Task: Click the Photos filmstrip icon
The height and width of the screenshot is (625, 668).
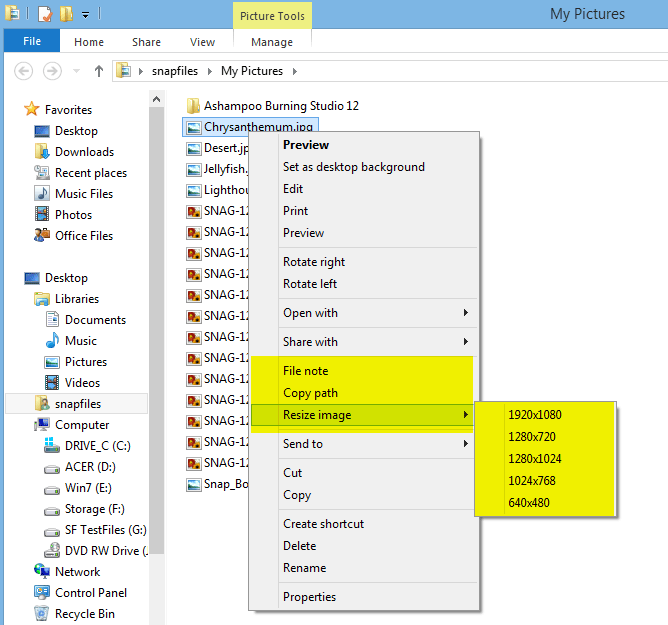Action: (x=42, y=214)
